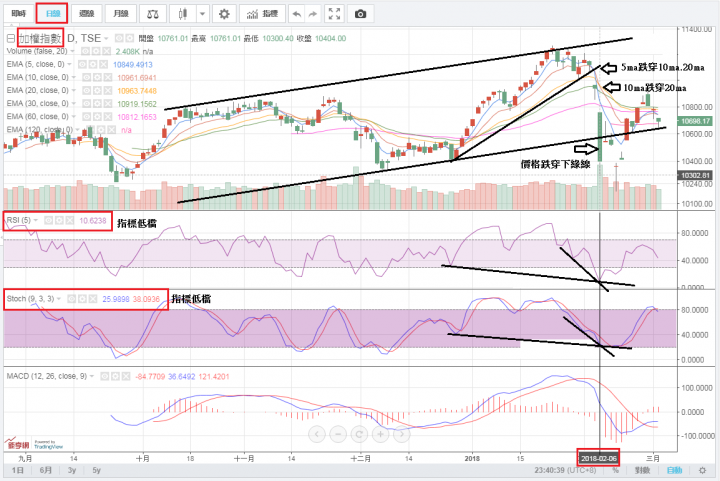Reset chart view with circular arrow

(359, 434)
